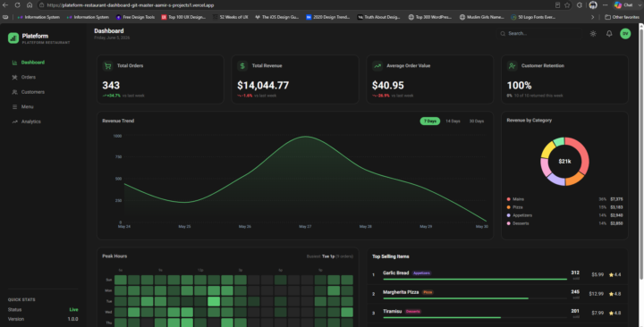Bookmark page with star icon
The height and width of the screenshot is (327, 644).
pos(567,5)
